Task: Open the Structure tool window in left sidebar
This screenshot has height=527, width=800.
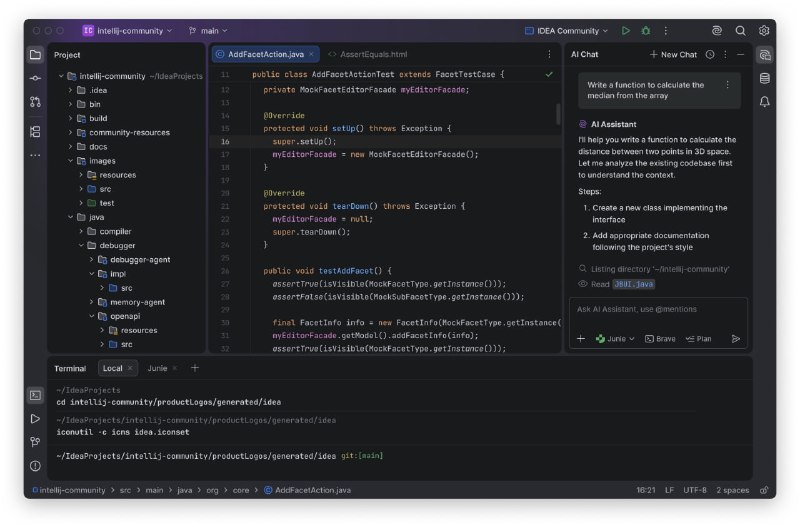Action: (x=35, y=131)
